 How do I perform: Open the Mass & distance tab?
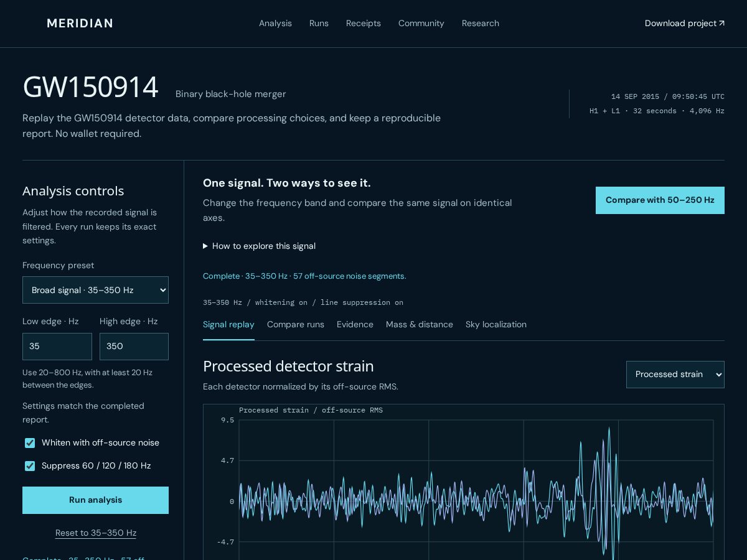pos(420,325)
